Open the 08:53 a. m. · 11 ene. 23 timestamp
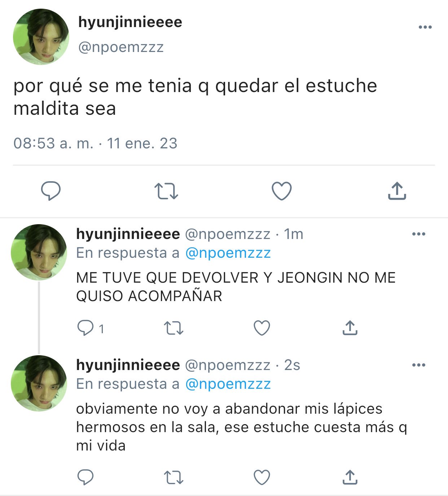 point(95,143)
